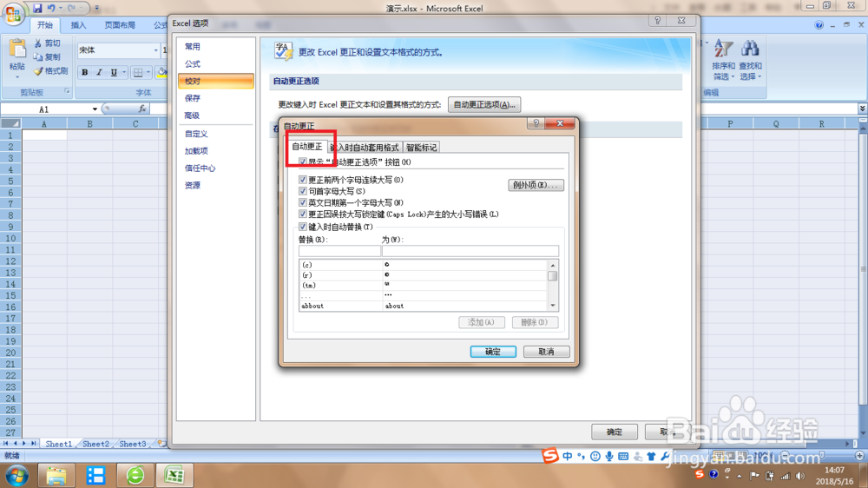Click help icon in Excel Options dialog
The width and height of the screenshot is (868, 488).
point(657,21)
